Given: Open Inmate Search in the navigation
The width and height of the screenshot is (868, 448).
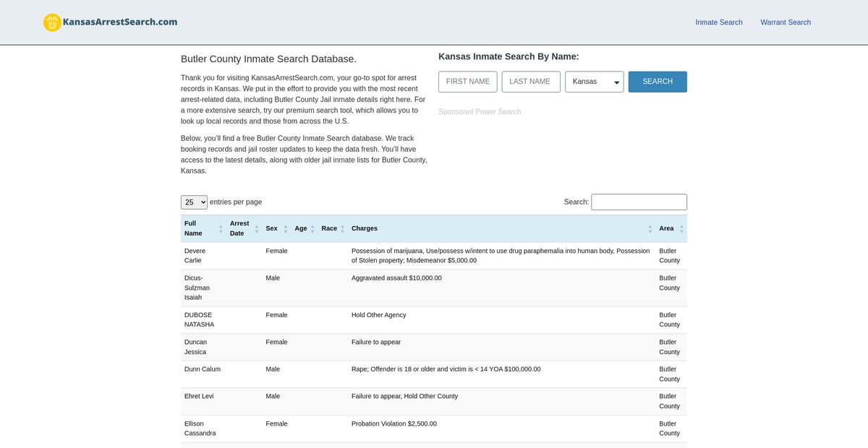Looking at the screenshot, I should (718, 22).
